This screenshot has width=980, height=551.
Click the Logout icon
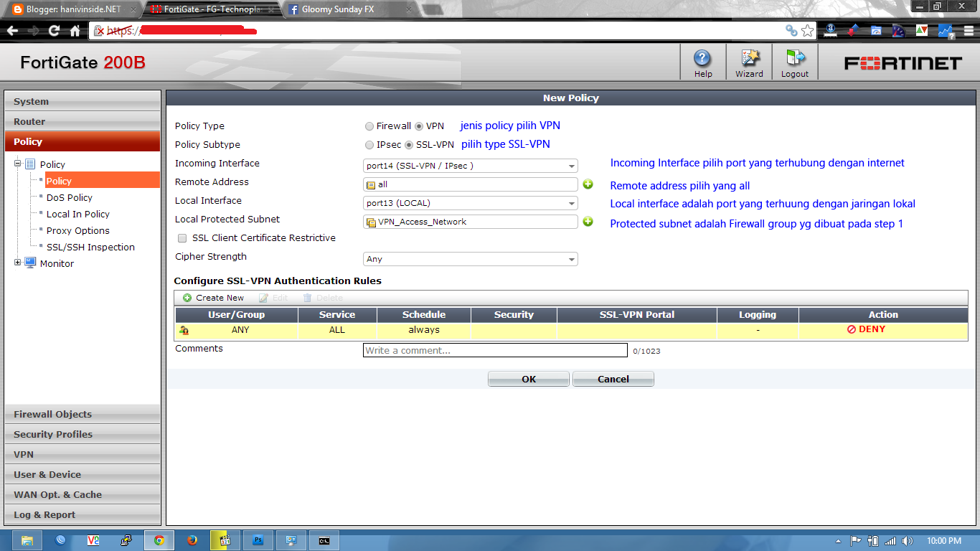click(795, 62)
